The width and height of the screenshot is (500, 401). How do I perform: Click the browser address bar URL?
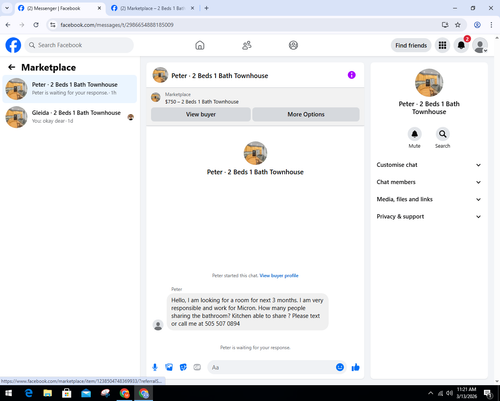117,25
